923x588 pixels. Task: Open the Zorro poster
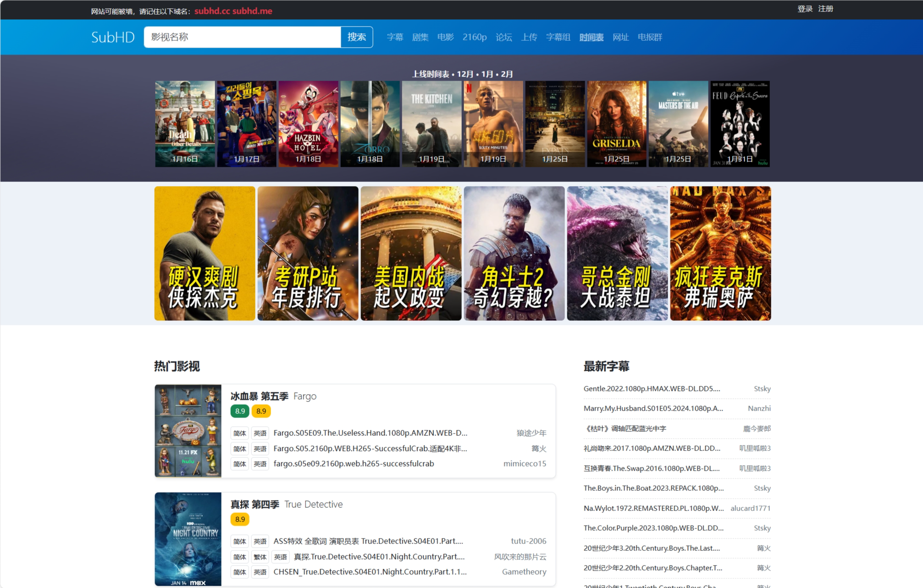coord(370,124)
